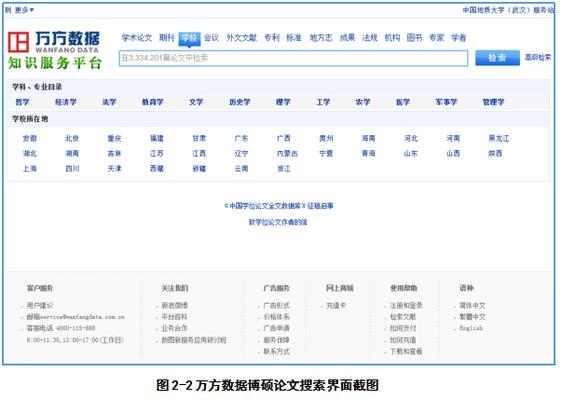Image resolution: width=562 pixels, height=400 pixels.
Task: Select the 期刊 tab
Action: tap(166, 38)
